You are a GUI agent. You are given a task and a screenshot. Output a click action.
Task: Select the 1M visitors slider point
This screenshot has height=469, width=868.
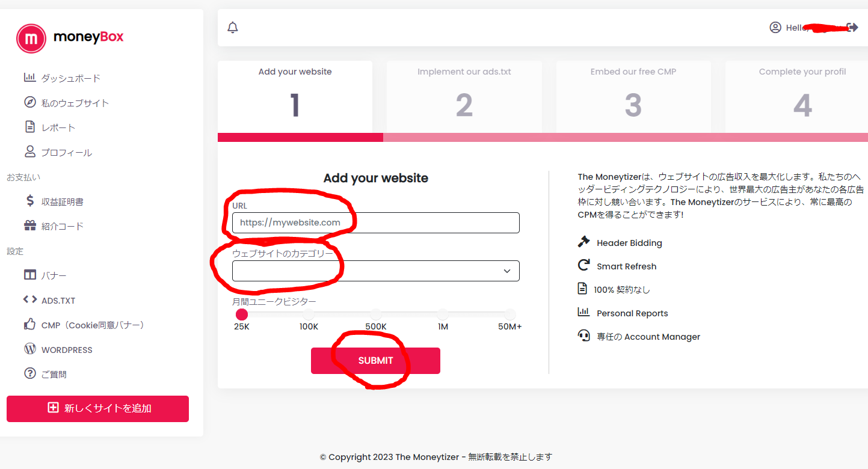coord(443,314)
